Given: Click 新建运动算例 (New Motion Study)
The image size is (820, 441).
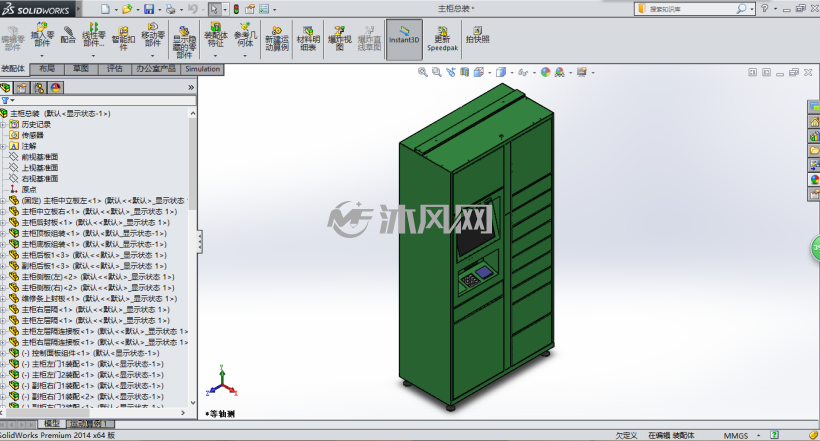Looking at the screenshot, I should click(x=277, y=39).
